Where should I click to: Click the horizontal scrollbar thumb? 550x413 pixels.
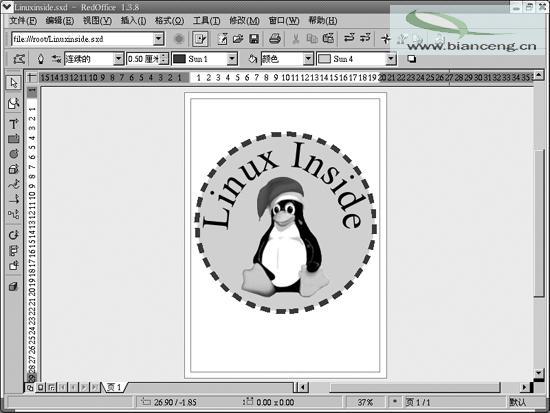[415, 387]
